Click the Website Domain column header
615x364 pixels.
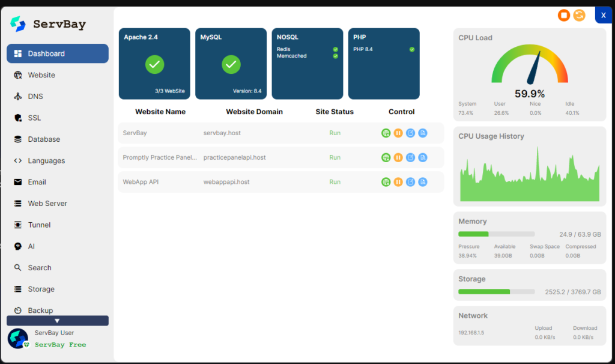coord(254,112)
